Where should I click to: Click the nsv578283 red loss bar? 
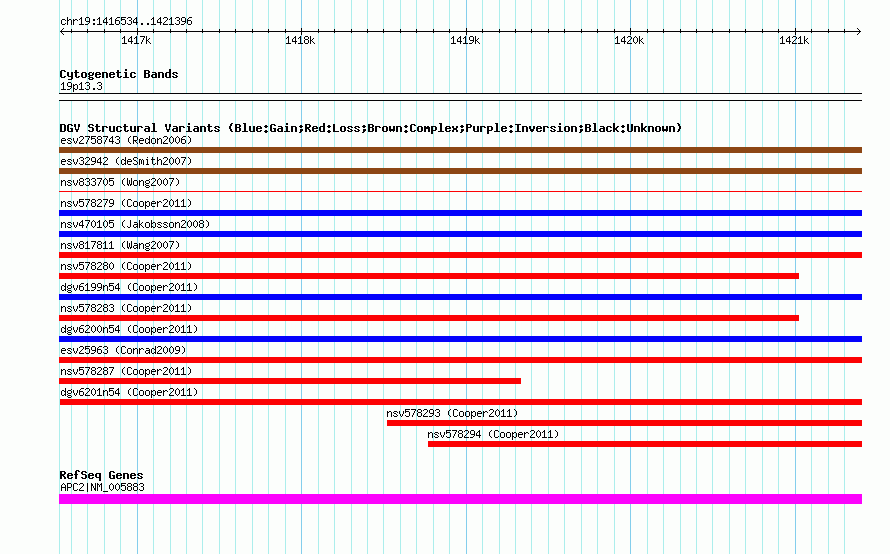tap(429, 318)
